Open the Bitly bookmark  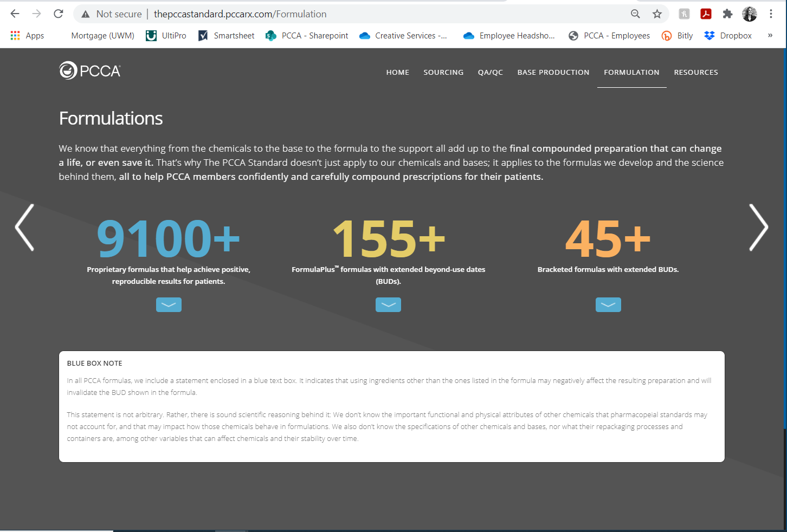[677, 36]
